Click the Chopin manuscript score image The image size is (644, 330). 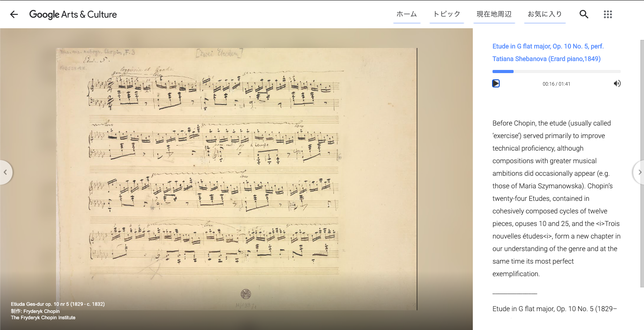tap(236, 178)
